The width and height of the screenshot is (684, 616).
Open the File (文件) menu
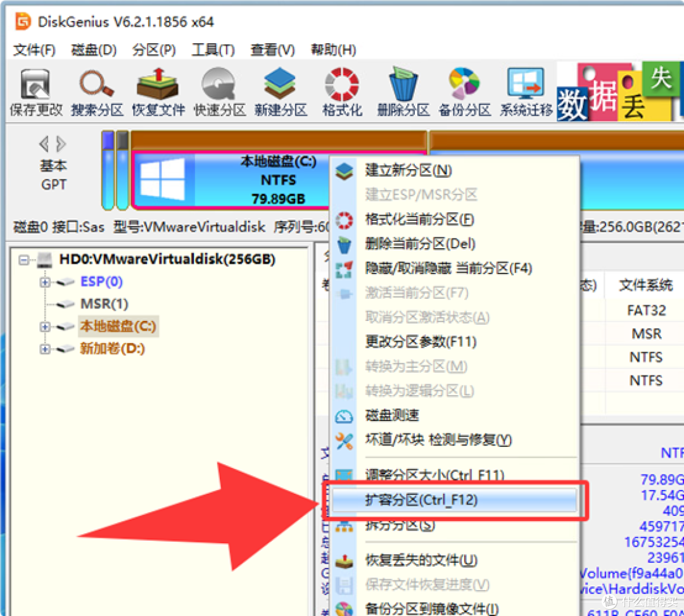34,50
